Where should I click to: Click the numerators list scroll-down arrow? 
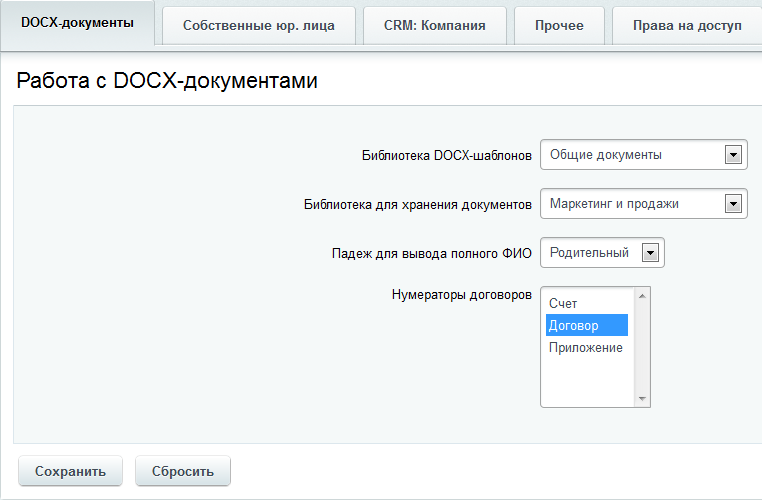point(642,399)
